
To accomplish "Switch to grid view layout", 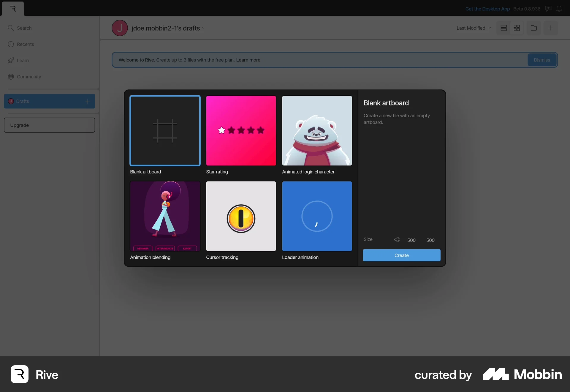I will pos(517,28).
